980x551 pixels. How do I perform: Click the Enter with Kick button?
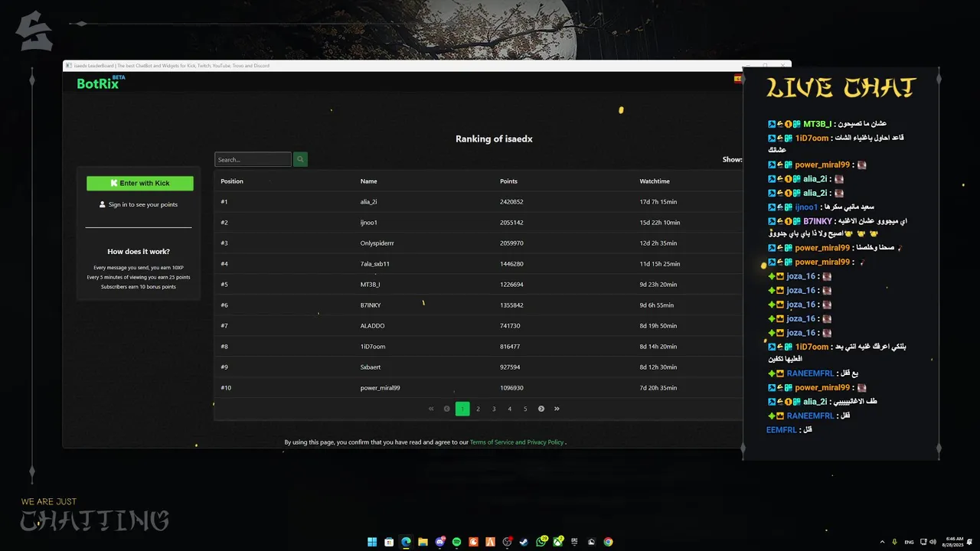pyautogui.click(x=140, y=183)
